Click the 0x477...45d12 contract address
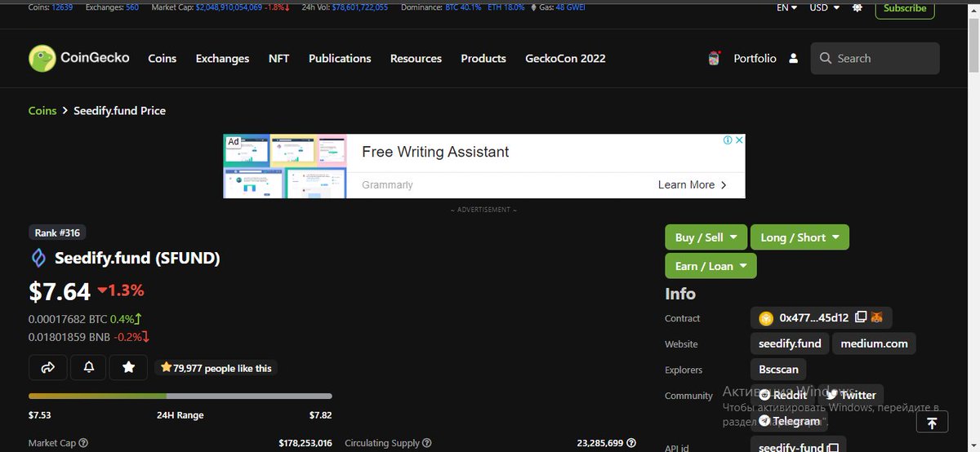The image size is (980, 452). 813,317
